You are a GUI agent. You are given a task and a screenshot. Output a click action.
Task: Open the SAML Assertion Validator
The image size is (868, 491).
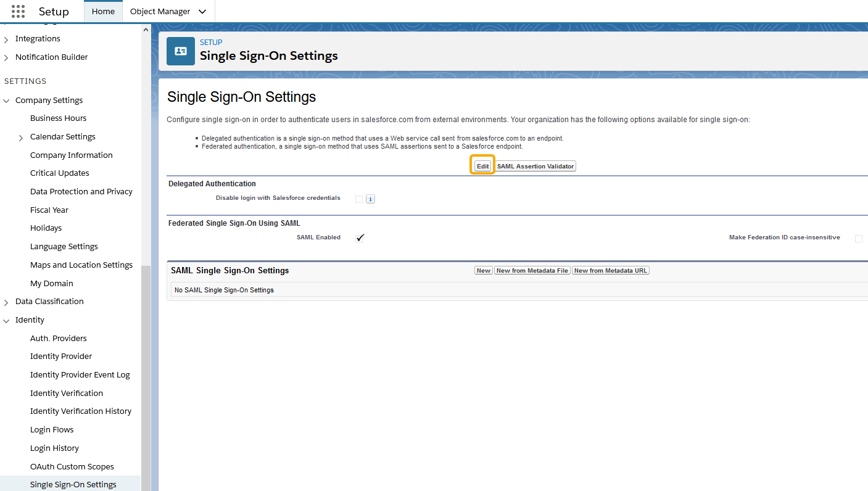(535, 167)
